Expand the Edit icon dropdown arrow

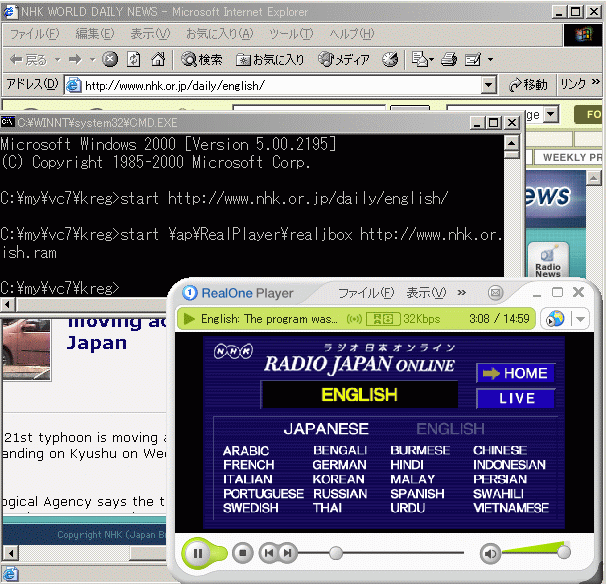pos(490,60)
